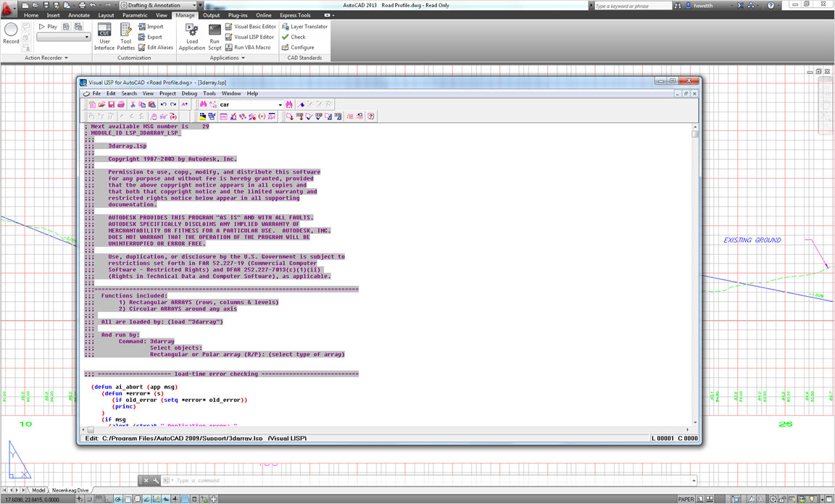Click Cut scissors icon in Visual LISP toolbar
835x504 pixels.
pyautogui.click(x=133, y=104)
